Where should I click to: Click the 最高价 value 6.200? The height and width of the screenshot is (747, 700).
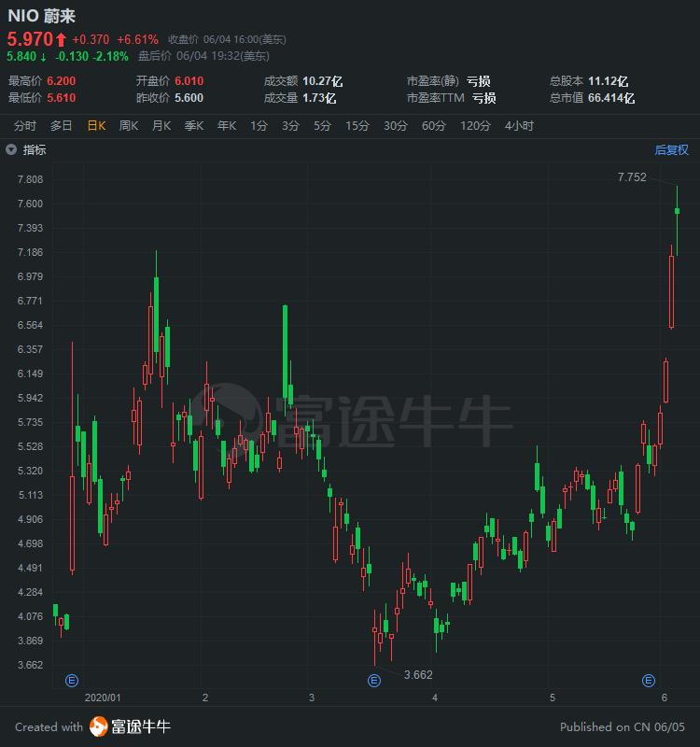tap(61, 81)
